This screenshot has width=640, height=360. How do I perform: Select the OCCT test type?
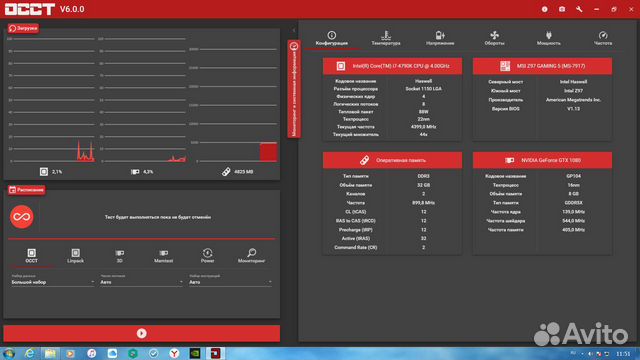pyautogui.click(x=31, y=256)
